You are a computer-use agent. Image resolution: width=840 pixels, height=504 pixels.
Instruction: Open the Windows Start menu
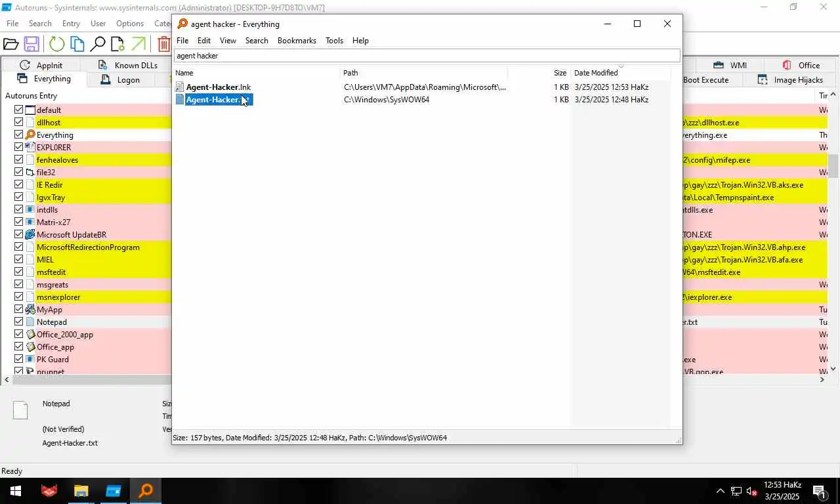click(x=15, y=491)
